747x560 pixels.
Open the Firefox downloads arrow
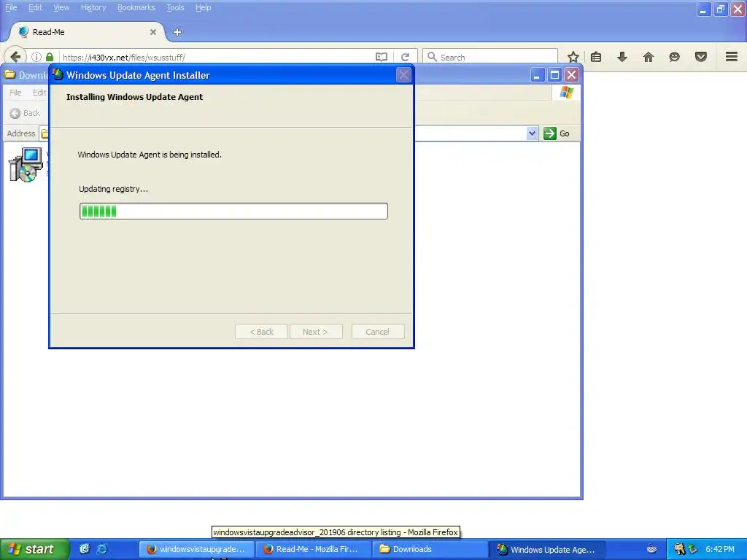coord(622,57)
